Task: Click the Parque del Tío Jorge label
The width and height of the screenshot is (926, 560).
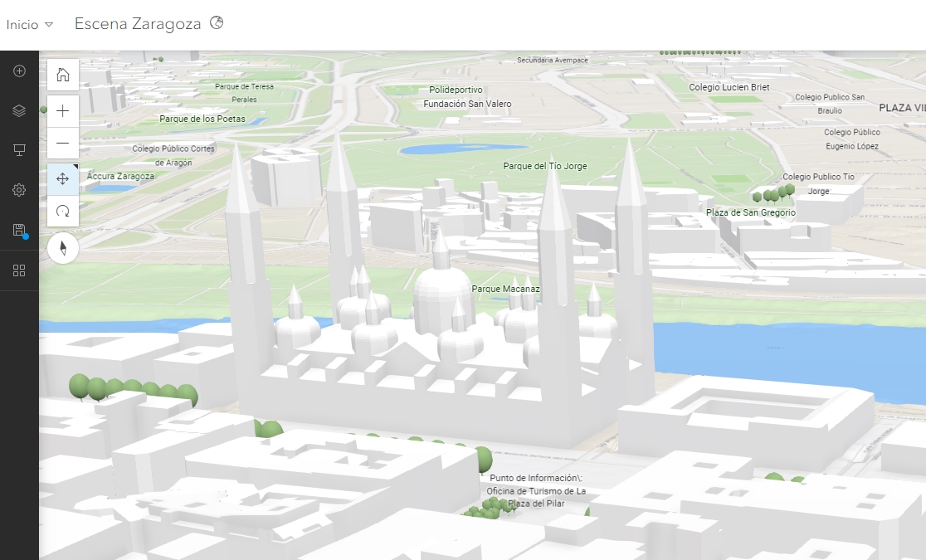Action: tap(545, 166)
